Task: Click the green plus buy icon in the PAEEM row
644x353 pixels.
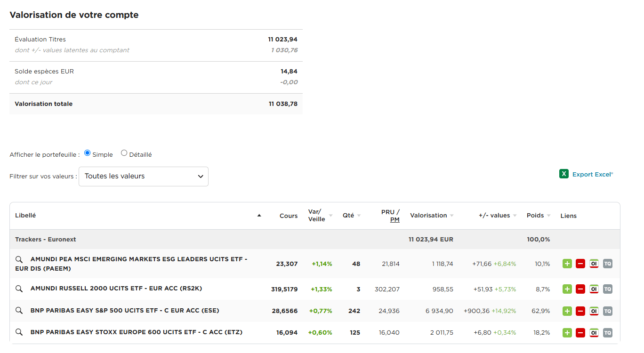Action: tap(567, 264)
